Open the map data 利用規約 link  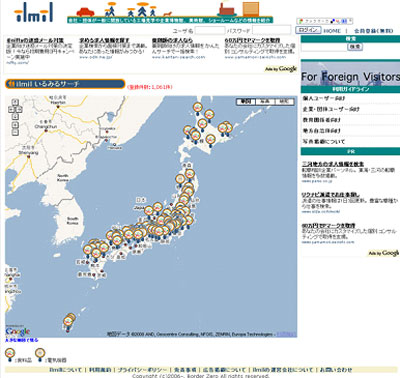(x=286, y=334)
